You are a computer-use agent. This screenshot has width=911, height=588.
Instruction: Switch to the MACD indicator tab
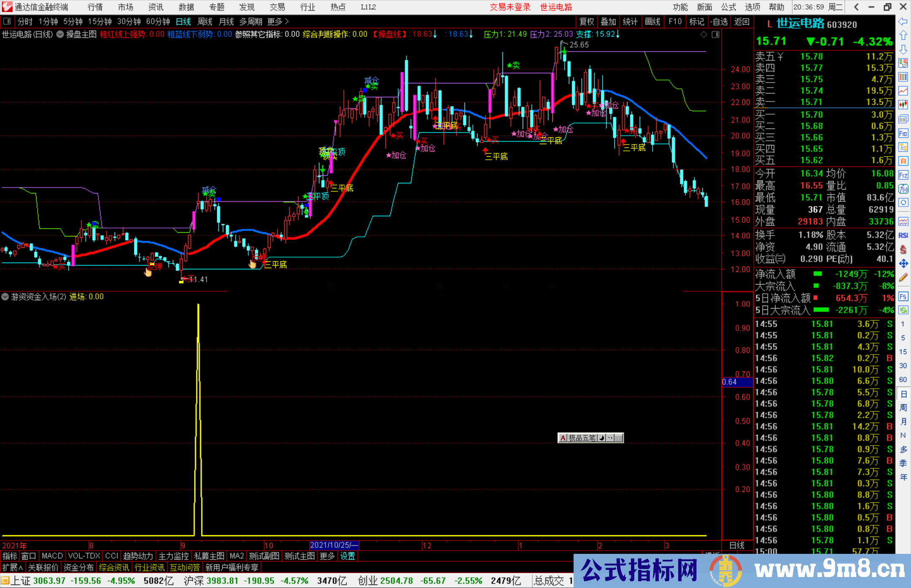51,556
